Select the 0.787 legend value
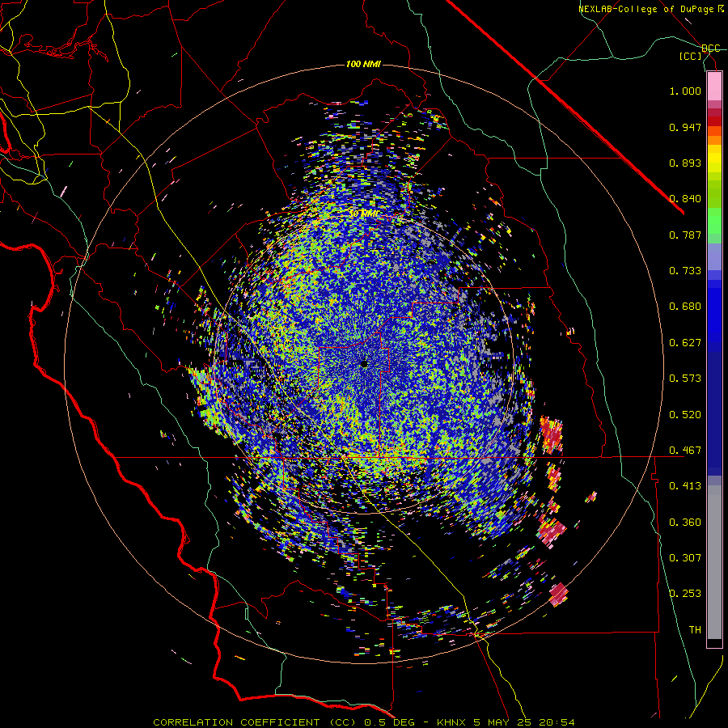 tap(685, 235)
